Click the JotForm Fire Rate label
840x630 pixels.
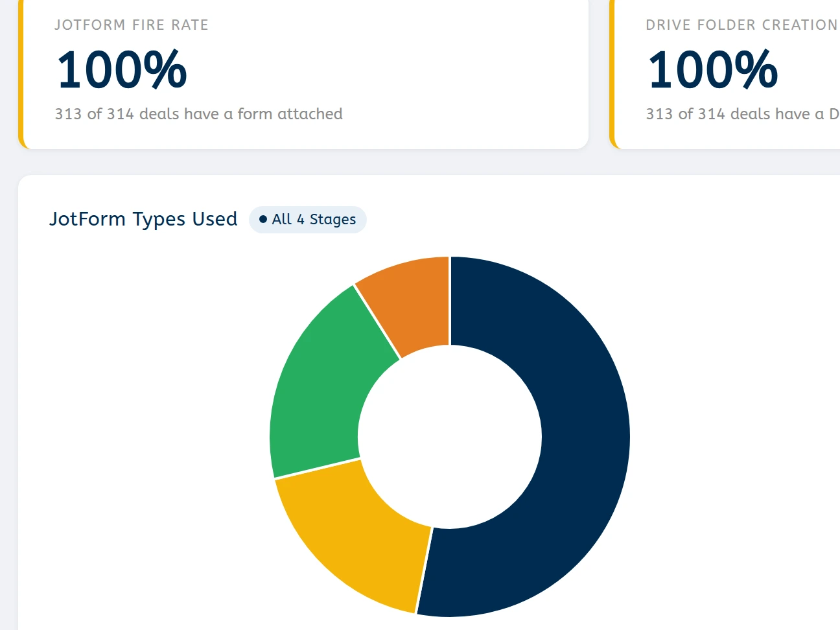[x=132, y=25]
